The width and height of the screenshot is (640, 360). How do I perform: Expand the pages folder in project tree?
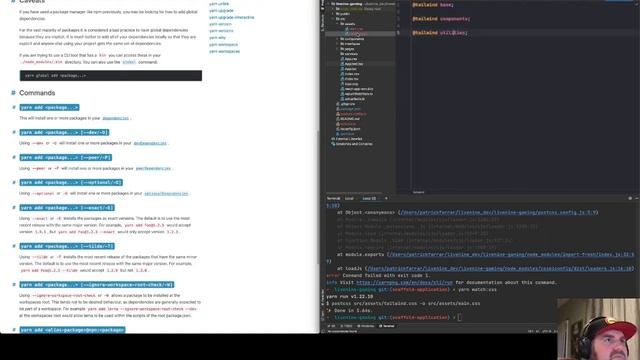coord(338,49)
